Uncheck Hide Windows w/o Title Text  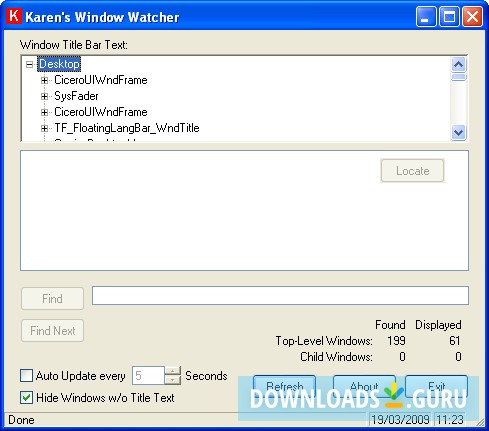pos(27,398)
